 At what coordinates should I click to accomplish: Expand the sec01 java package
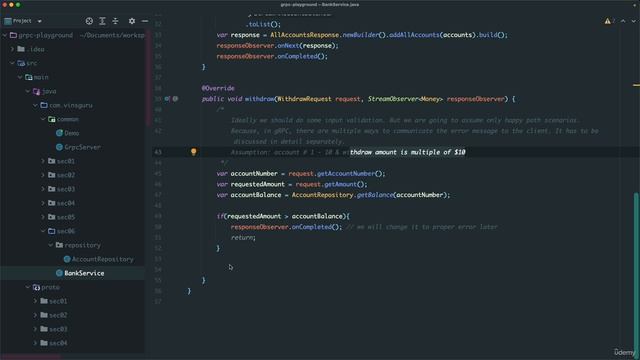(43, 161)
